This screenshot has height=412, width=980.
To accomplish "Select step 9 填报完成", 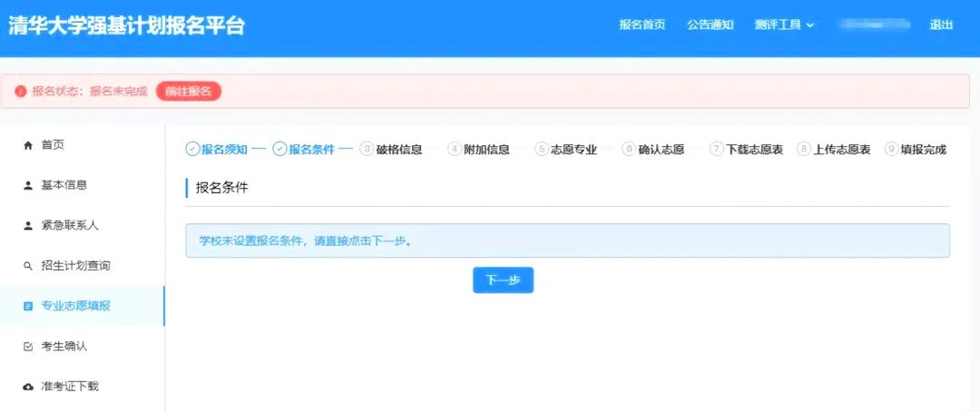I will [x=916, y=150].
